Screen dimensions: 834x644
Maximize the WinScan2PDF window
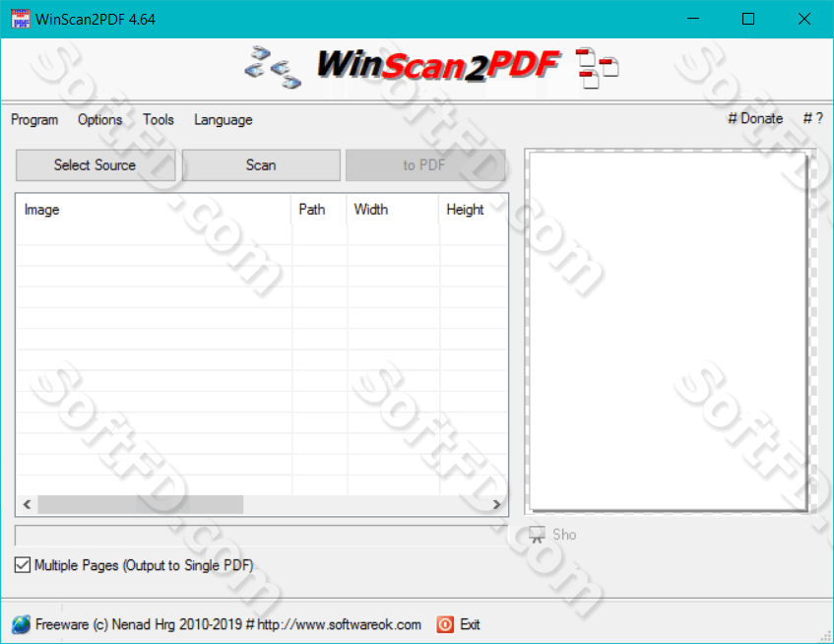pyautogui.click(x=748, y=19)
